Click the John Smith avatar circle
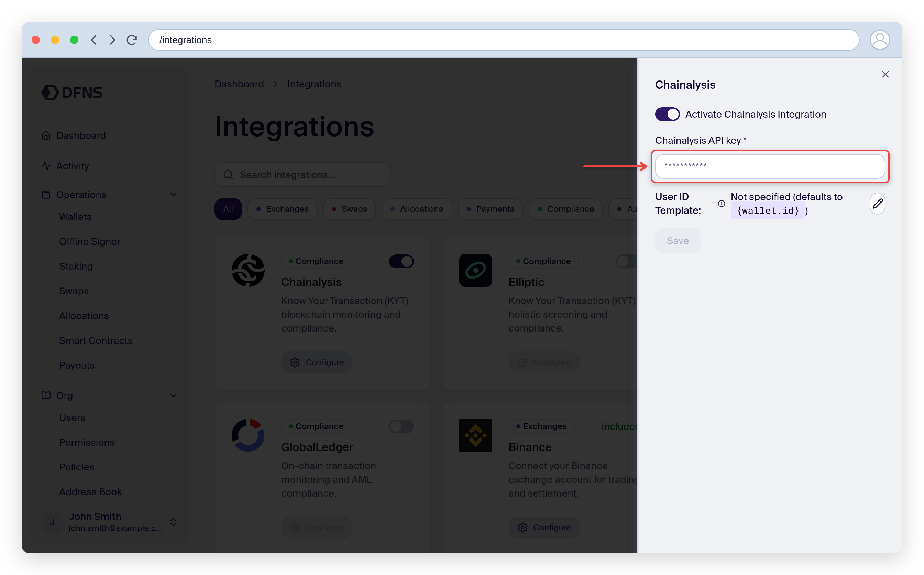The image size is (924, 575). coord(52,522)
